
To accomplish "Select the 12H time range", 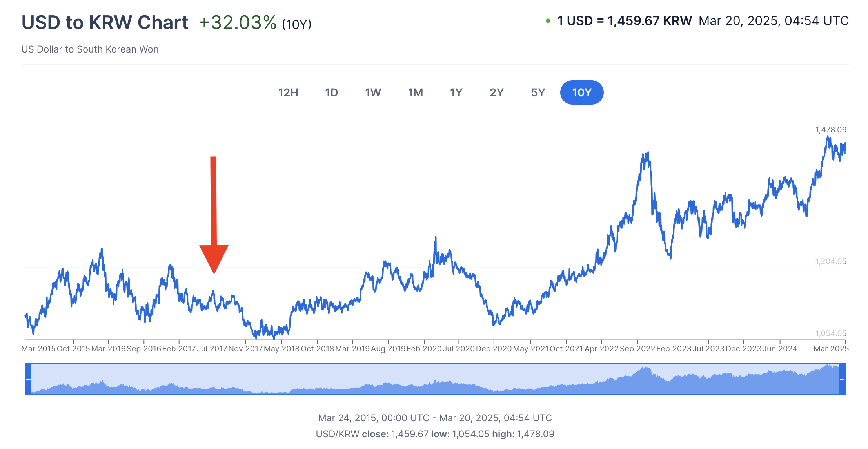I will [x=289, y=92].
